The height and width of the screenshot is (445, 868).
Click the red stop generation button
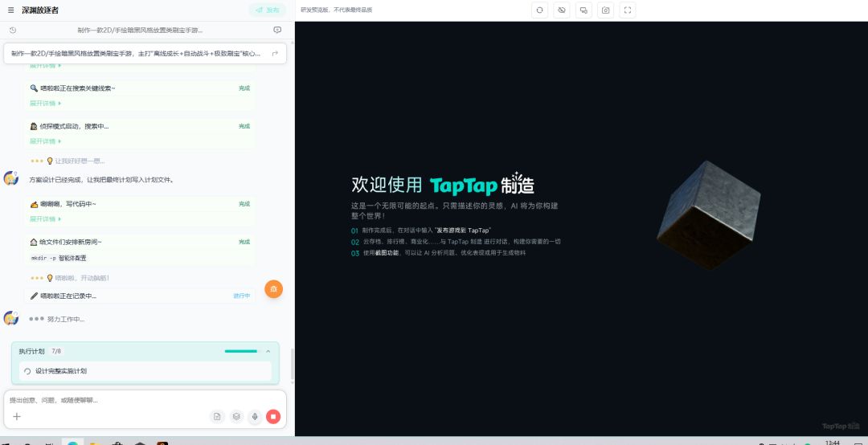(x=273, y=416)
